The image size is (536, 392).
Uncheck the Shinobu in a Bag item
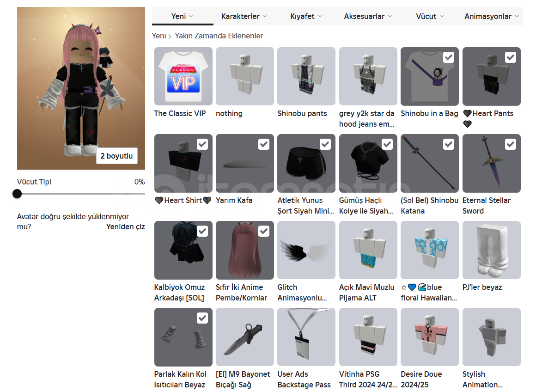(449, 57)
